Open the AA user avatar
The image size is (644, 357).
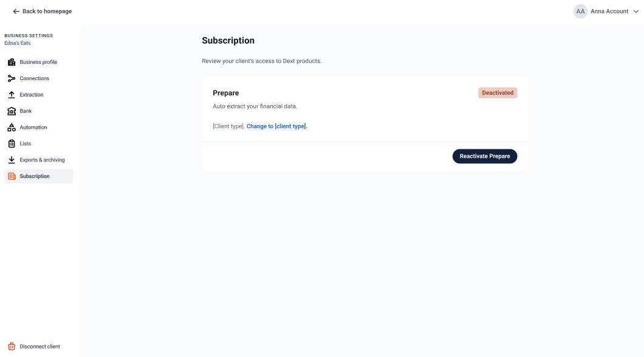(x=580, y=12)
